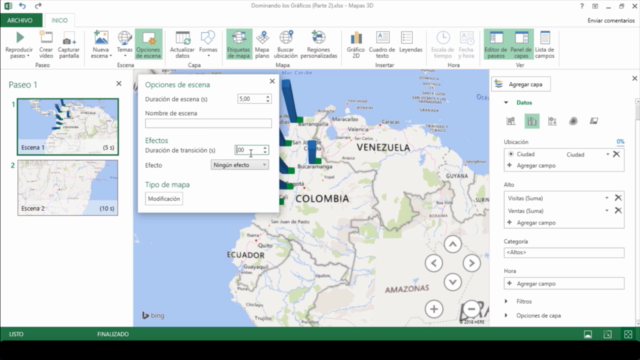
Task: Click Enviar comentarios link
Action: (x=611, y=20)
